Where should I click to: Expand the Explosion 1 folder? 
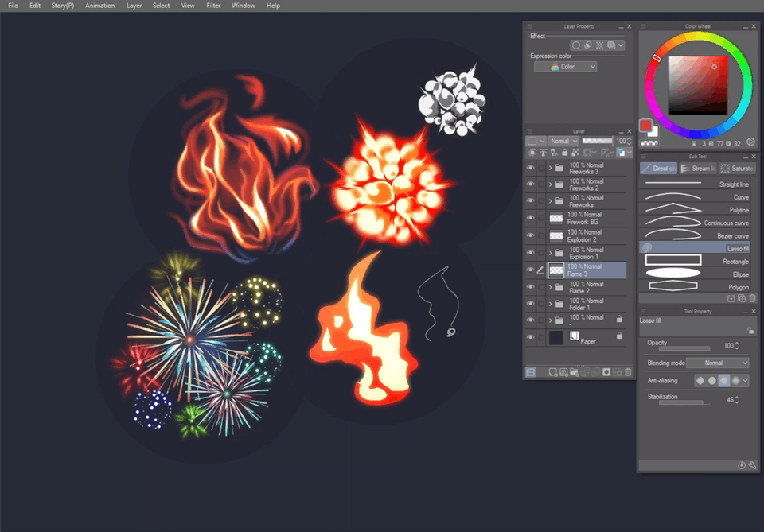(551, 253)
